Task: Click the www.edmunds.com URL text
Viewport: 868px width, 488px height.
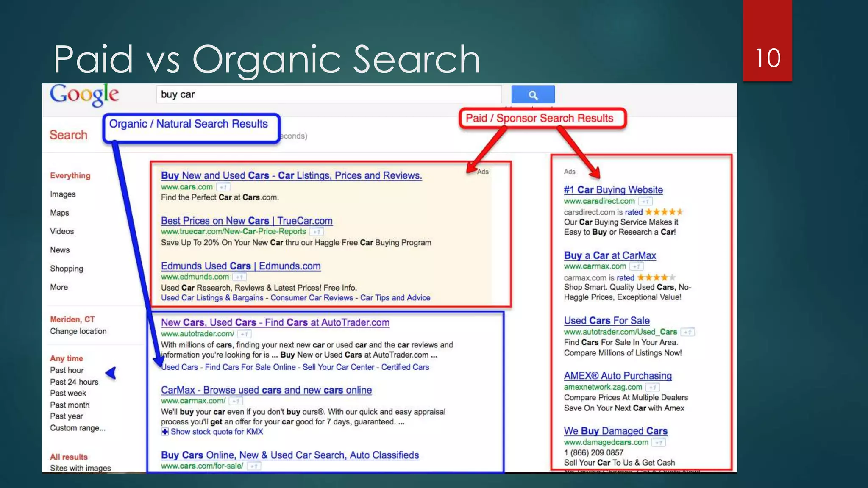Action: click(195, 277)
